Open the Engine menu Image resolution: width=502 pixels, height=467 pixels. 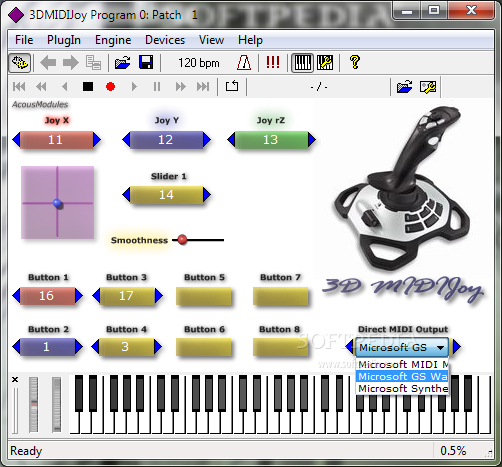click(x=113, y=40)
